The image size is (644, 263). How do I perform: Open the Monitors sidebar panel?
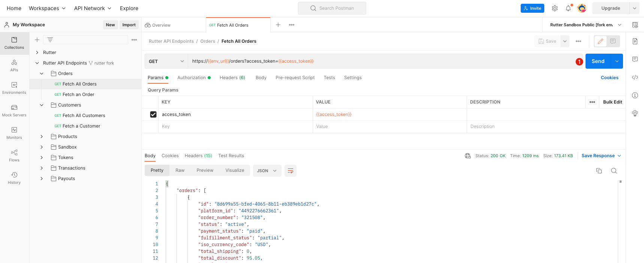coord(14,133)
